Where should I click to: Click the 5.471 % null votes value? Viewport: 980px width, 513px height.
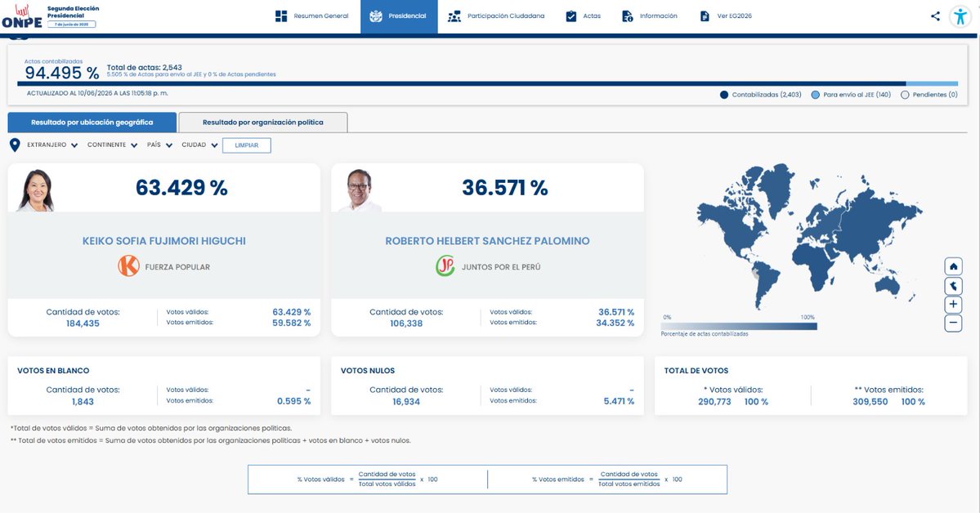point(619,401)
